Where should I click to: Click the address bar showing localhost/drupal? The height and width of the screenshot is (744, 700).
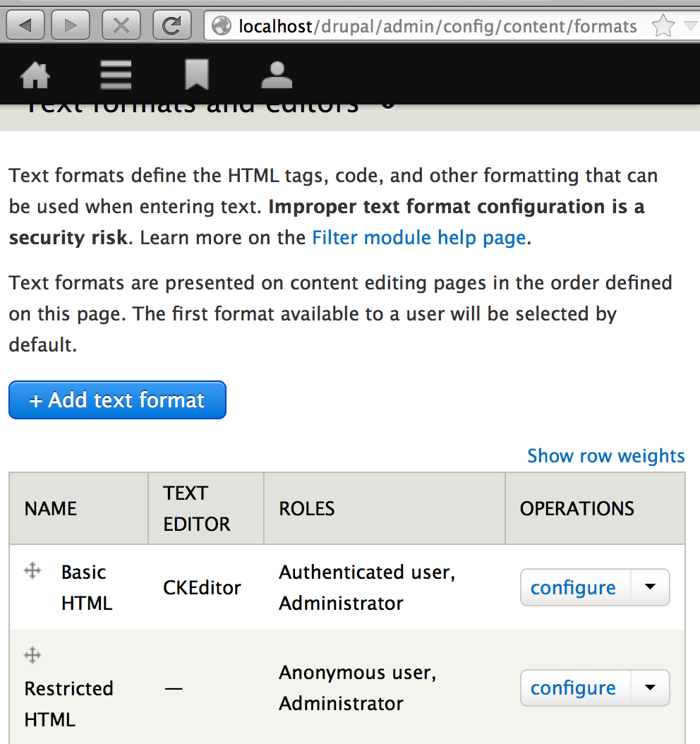pyautogui.click(x=437, y=26)
